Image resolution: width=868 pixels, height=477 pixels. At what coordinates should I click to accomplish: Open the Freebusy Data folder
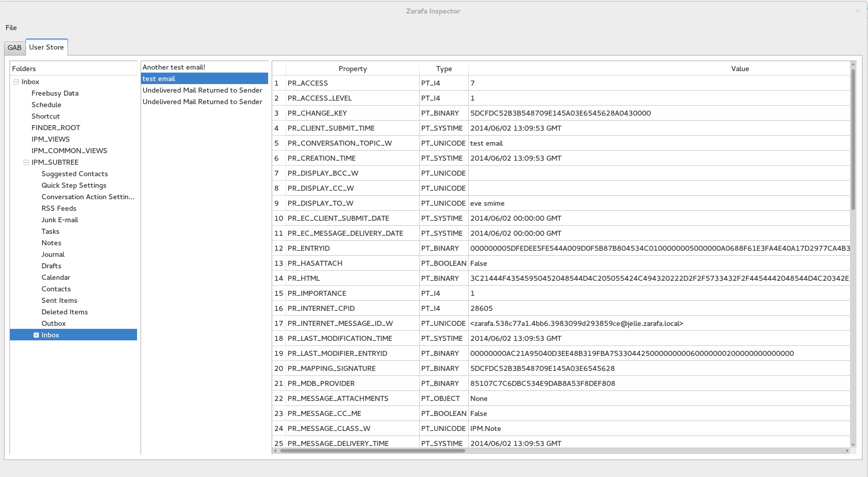[55, 93]
